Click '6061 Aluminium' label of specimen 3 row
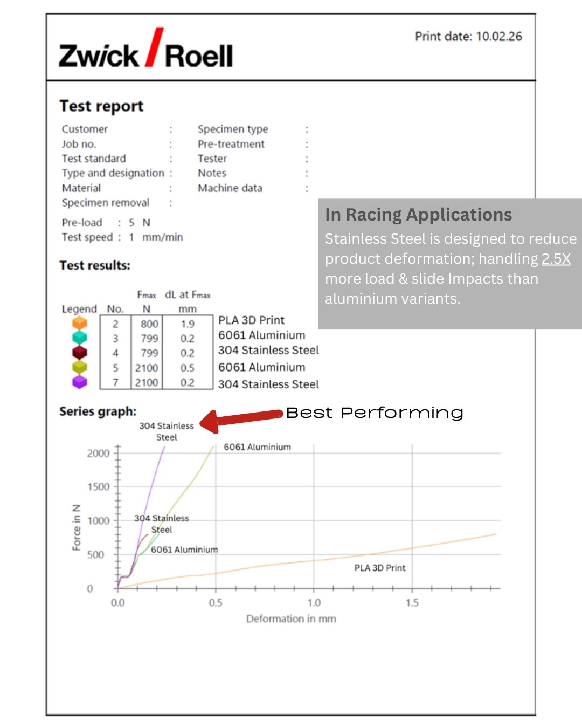The width and height of the screenshot is (582, 728). (261, 335)
